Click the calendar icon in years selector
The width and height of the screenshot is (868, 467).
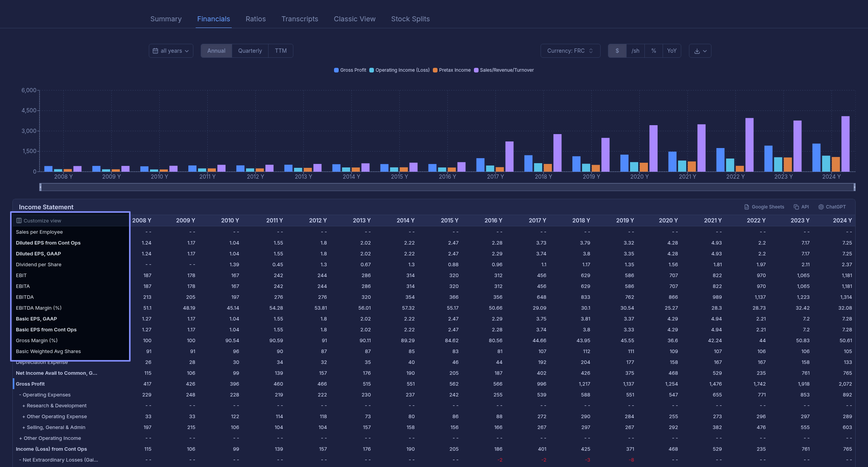[x=155, y=51]
